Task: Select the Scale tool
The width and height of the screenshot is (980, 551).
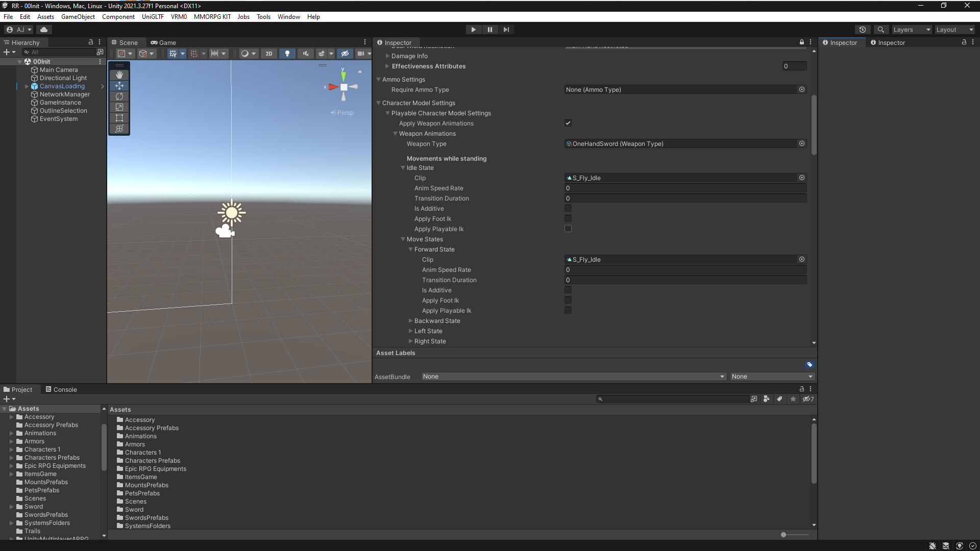Action: pos(119,107)
